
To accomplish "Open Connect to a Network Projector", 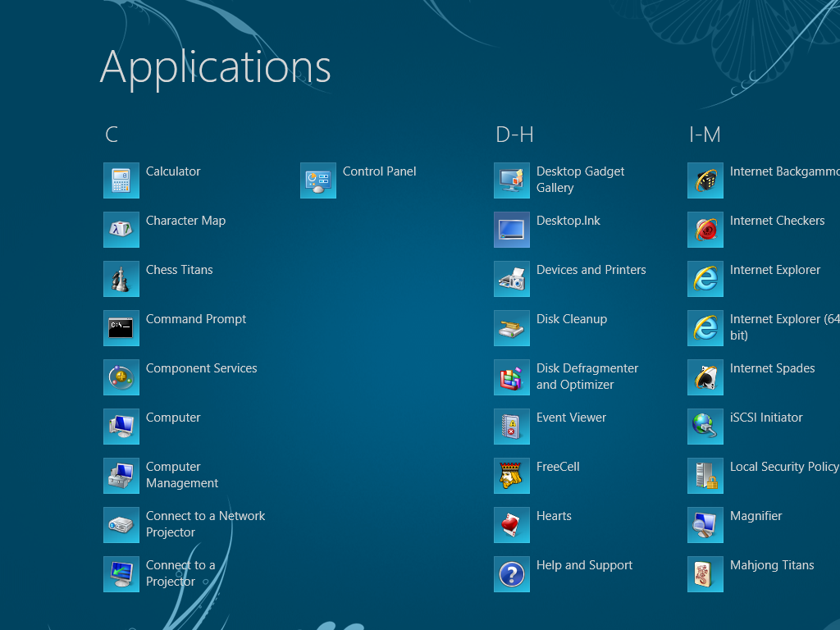I will pos(205,524).
